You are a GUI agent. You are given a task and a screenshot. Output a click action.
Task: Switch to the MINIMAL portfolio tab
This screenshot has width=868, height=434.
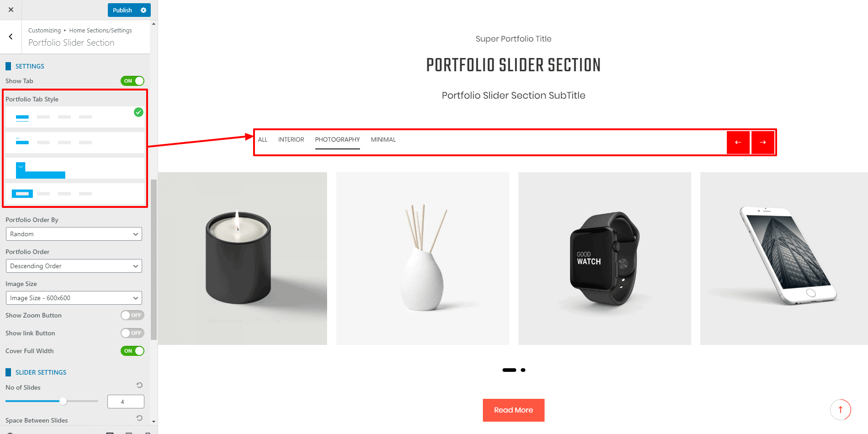pyautogui.click(x=383, y=140)
